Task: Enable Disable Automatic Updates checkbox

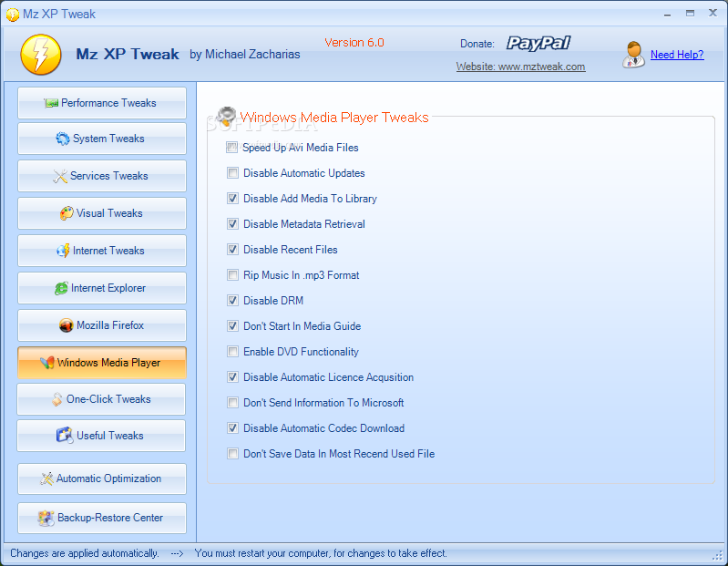Action: point(232,173)
